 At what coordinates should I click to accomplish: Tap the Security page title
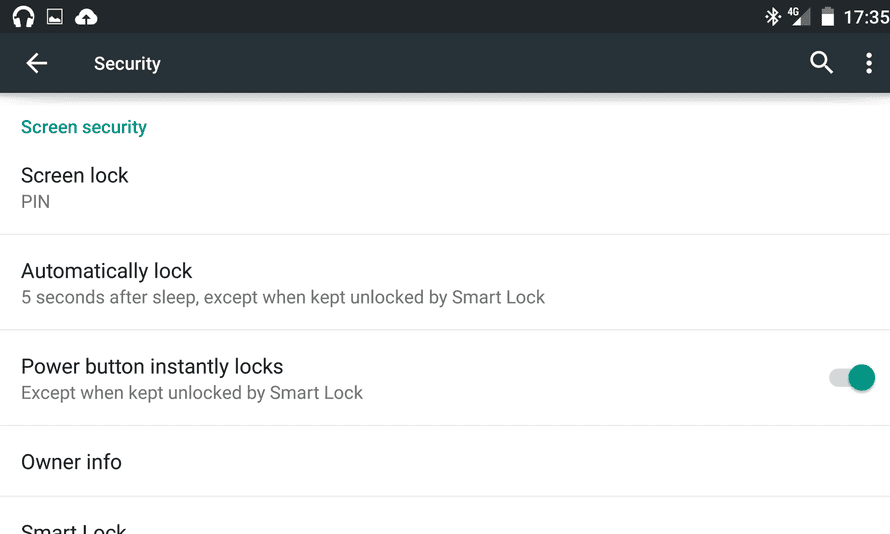coord(127,64)
